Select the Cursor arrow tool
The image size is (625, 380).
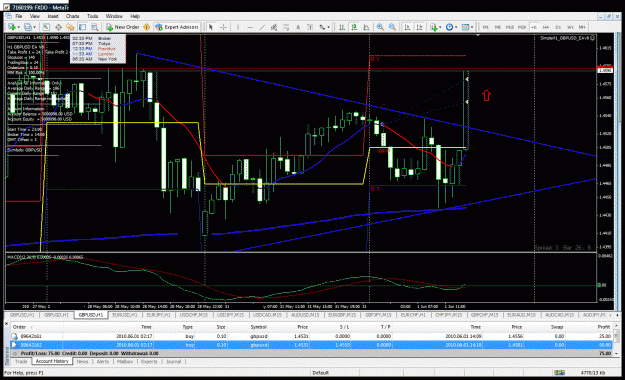coord(211,27)
